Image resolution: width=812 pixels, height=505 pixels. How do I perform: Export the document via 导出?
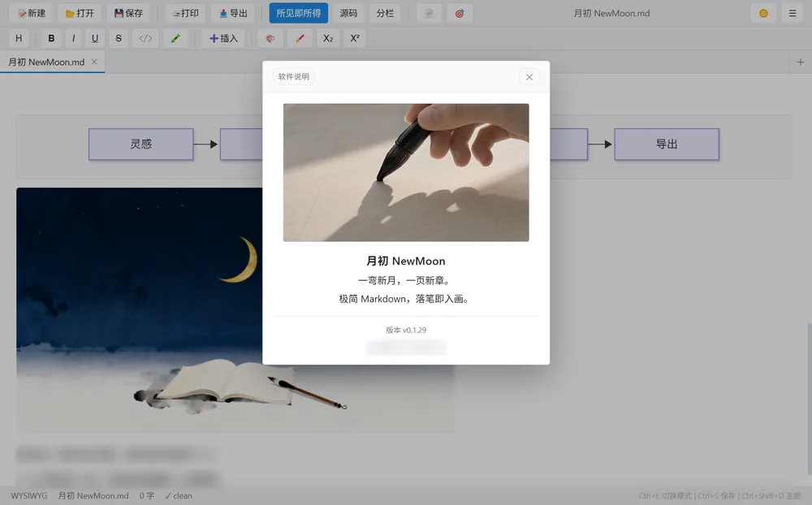tap(233, 13)
